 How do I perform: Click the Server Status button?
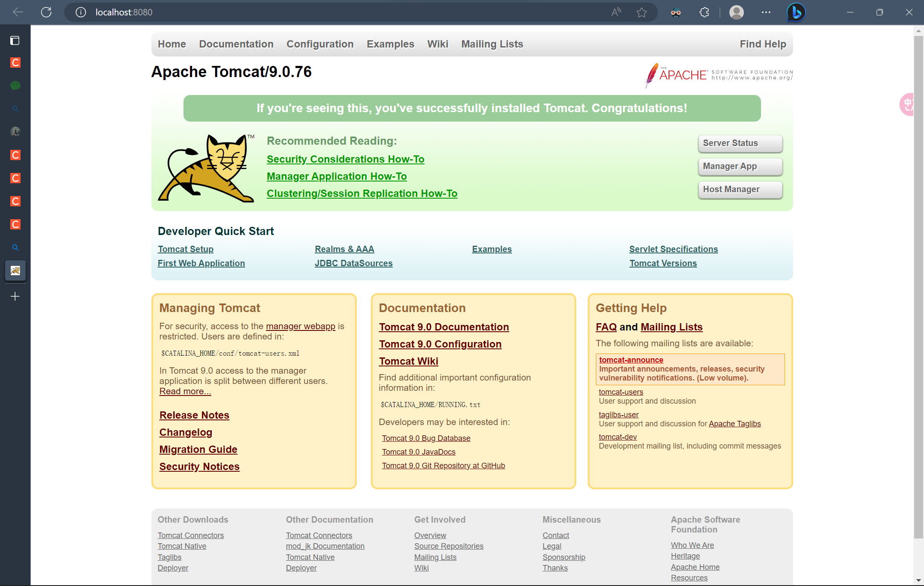740,143
